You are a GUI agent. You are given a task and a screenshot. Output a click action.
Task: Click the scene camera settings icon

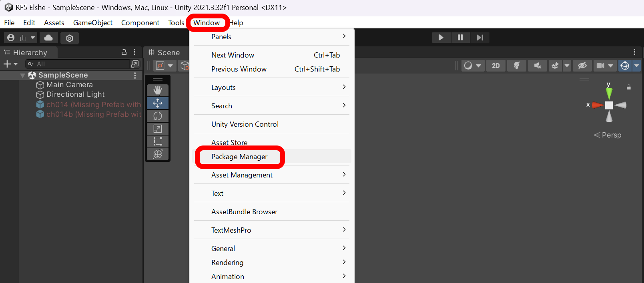600,66
